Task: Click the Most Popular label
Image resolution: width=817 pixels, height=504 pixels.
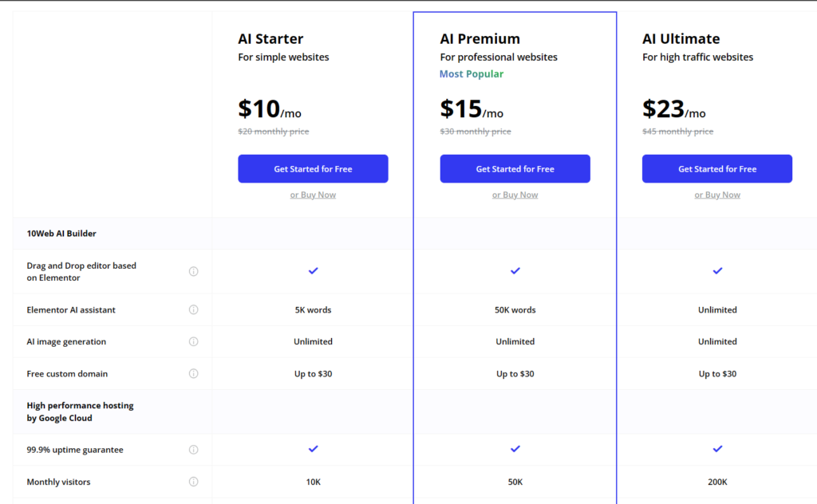Action: [472, 74]
